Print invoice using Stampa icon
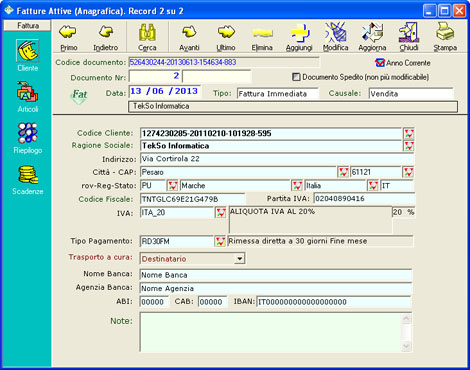The width and height of the screenshot is (470, 370). click(445, 37)
